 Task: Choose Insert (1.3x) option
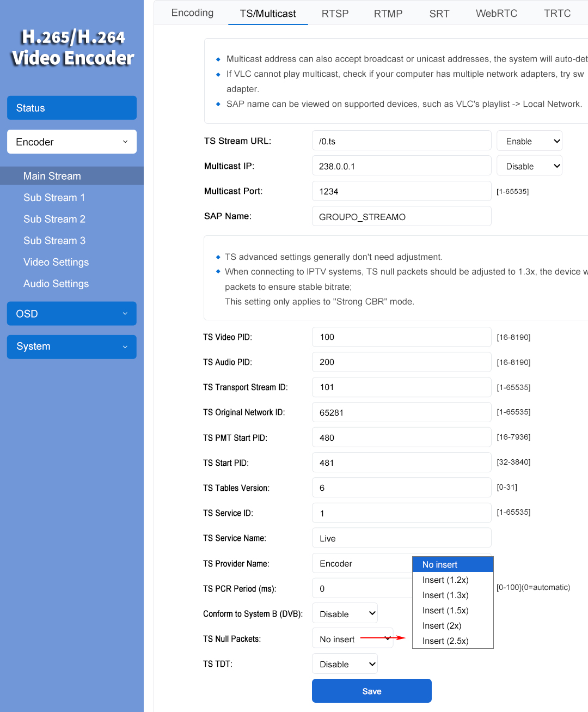coord(453,595)
